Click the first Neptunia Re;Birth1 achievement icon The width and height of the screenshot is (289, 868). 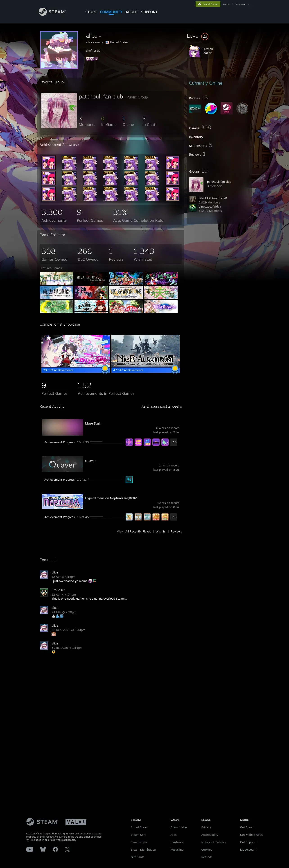[x=129, y=517]
